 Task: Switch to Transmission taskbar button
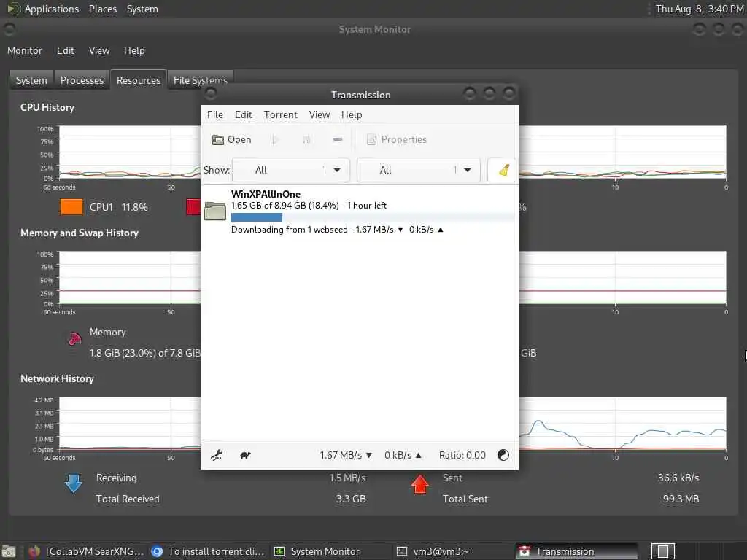coord(576,551)
